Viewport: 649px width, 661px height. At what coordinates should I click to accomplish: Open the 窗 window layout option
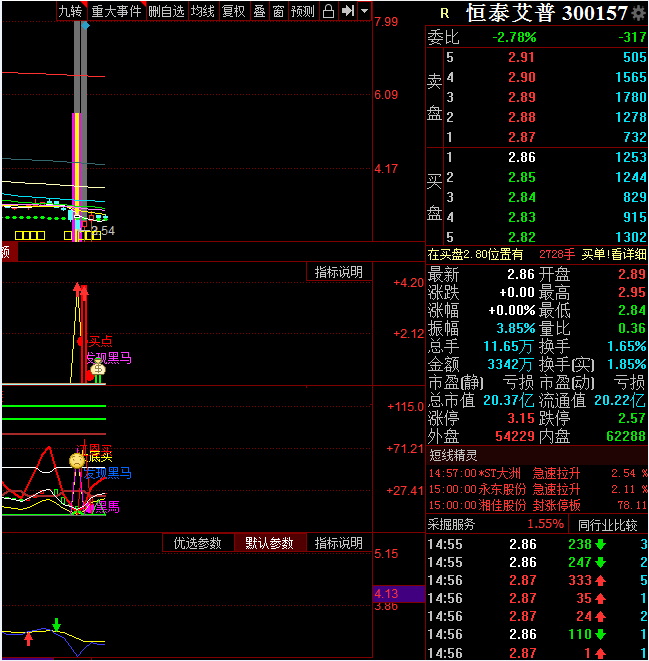[x=278, y=11]
